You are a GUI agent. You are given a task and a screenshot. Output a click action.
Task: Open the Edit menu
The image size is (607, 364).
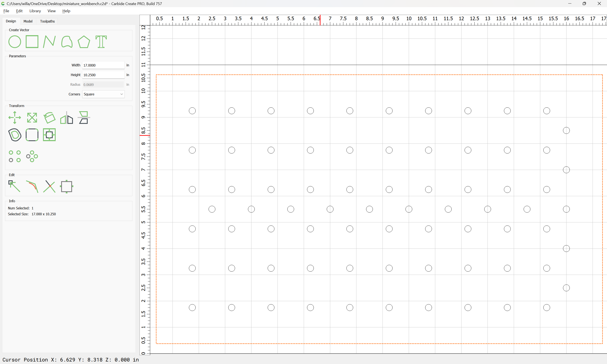19,11
